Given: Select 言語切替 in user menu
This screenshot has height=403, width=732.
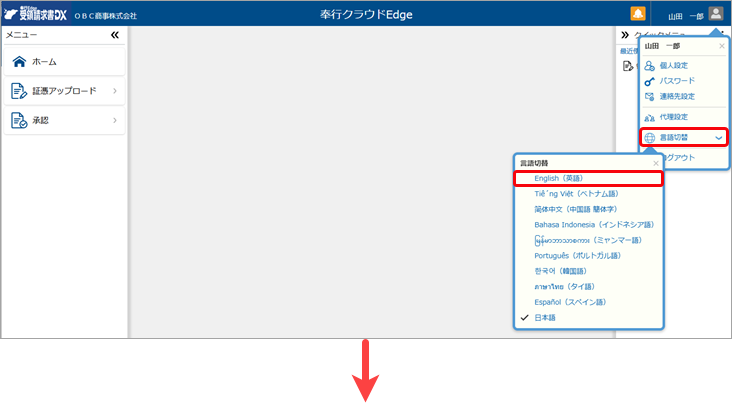Looking at the screenshot, I should coord(684,137).
